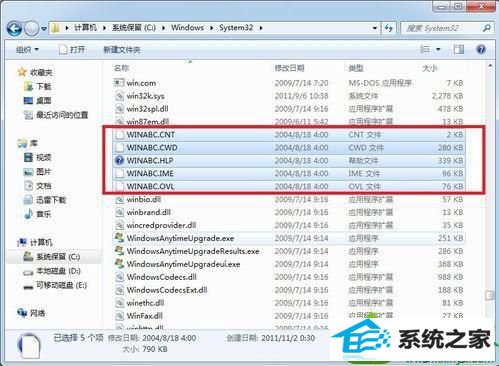Sort by 修改日期 column header

tap(289, 68)
